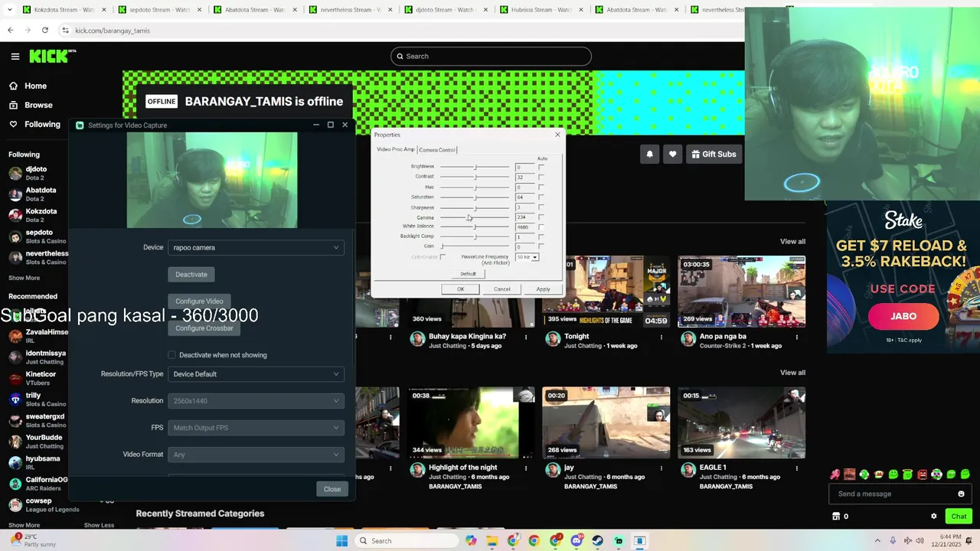Toggle Auto checkbox for Saturation
Image resolution: width=980 pixels, height=551 pixels.
pos(541,197)
